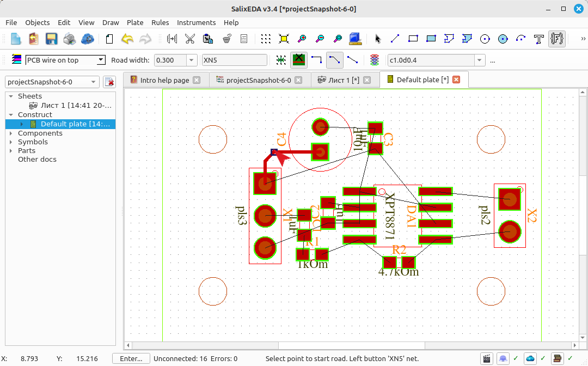The width and height of the screenshot is (588, 366).
Task: Undo last action with yellow arrow
Action: [x=127, y=39]
